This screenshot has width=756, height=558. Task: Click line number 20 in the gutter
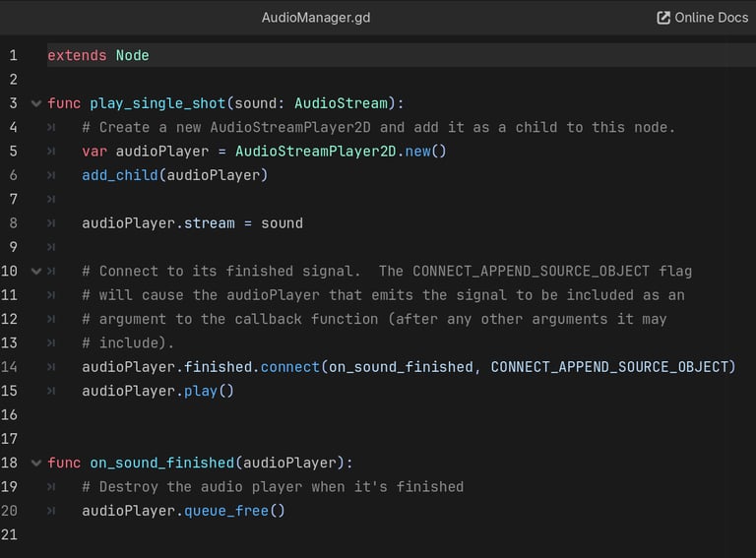[x=9, y=511]
